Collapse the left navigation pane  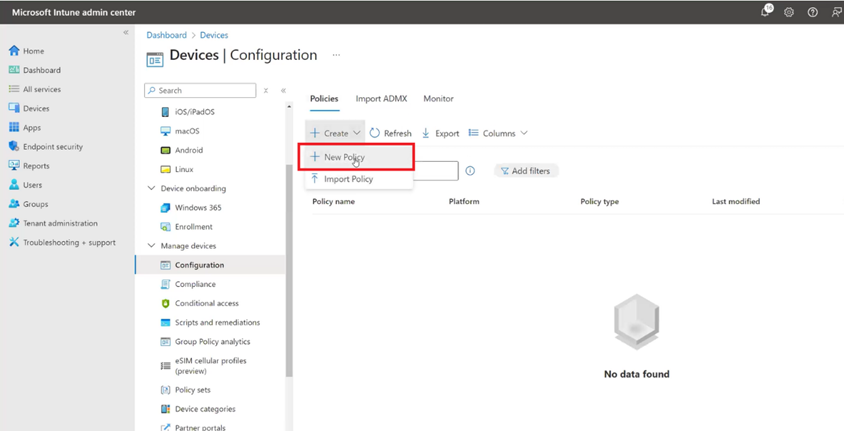coord(126,32)
